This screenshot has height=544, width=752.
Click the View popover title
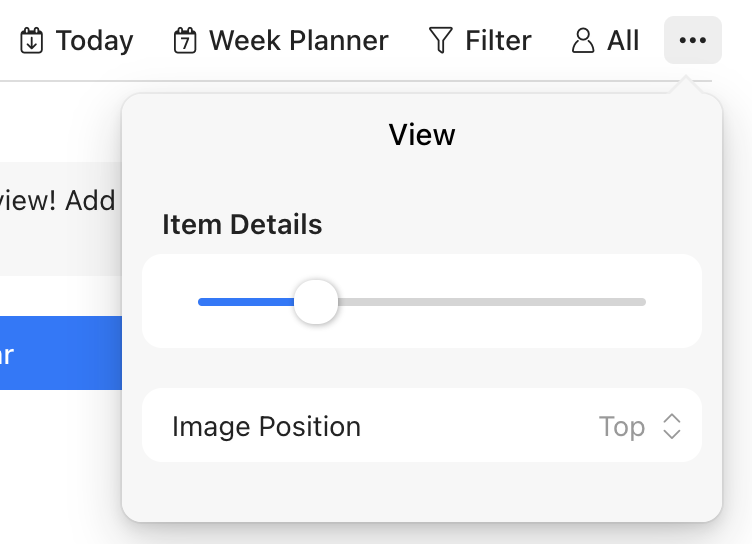(421, 135)
